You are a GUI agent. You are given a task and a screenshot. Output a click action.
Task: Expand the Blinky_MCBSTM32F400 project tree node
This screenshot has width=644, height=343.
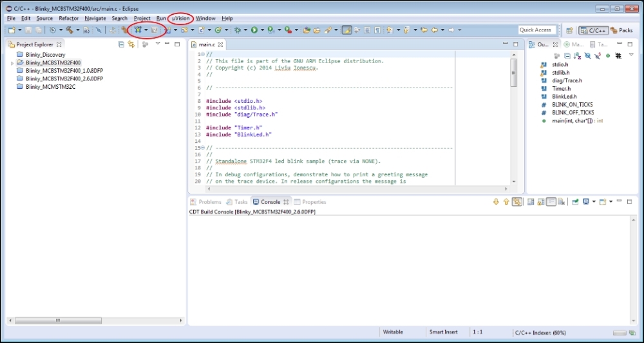click(x=12, y=63)
